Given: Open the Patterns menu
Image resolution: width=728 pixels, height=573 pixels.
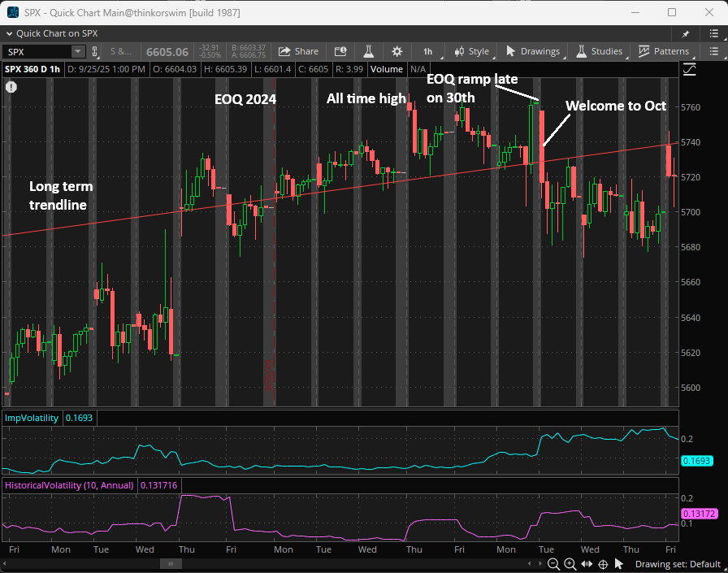Looking at the screenshot, I should [x=664, y=51].
